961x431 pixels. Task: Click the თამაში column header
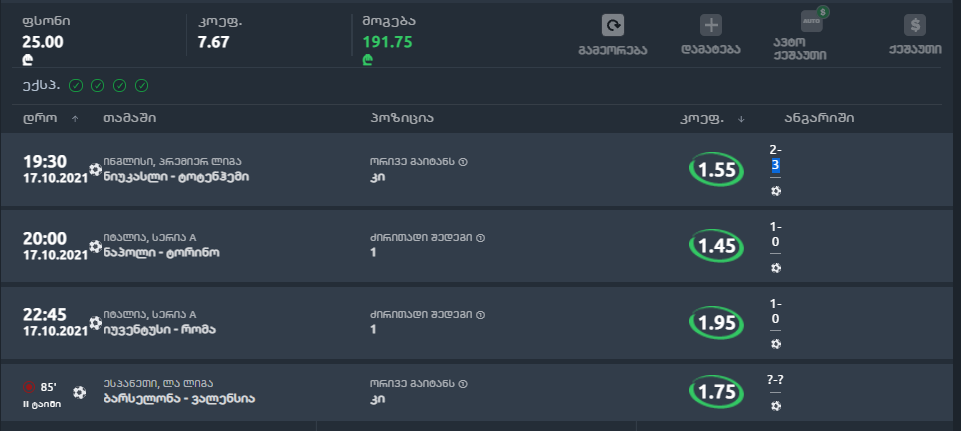point(129,118)
